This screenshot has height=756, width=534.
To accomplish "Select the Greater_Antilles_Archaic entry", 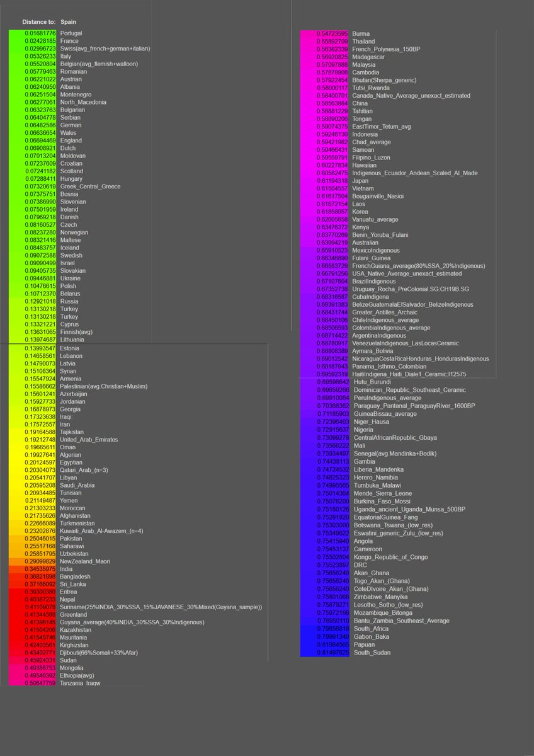I will (x=385, y=312).
